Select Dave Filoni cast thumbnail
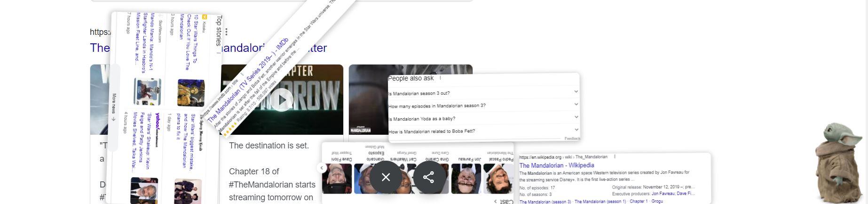The image size is (868, 204). [337, 178]
